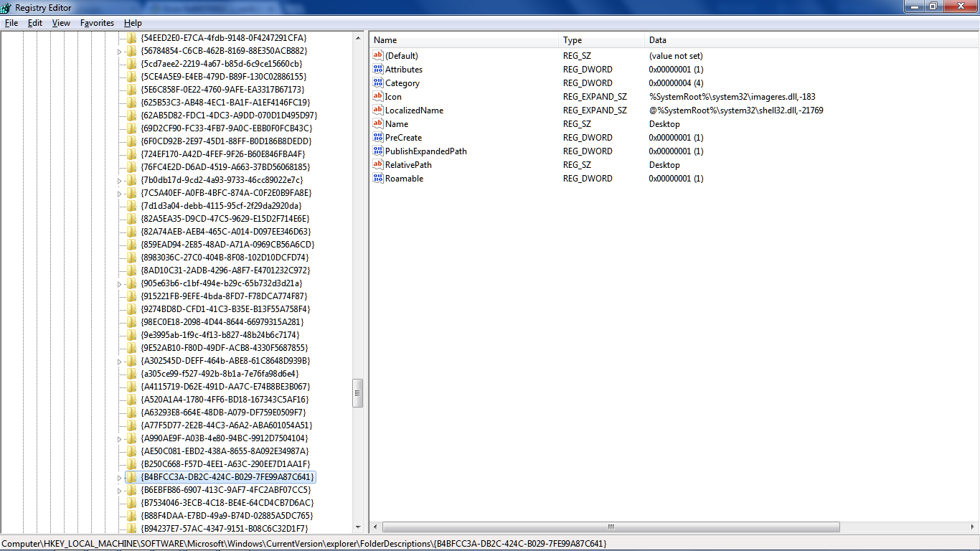This screenshot has height=551, width=980.
Task: Select key {859EAD94-2E85-48AD-A71A-0969CB56A6CD}
Action: tap(228, 244)
